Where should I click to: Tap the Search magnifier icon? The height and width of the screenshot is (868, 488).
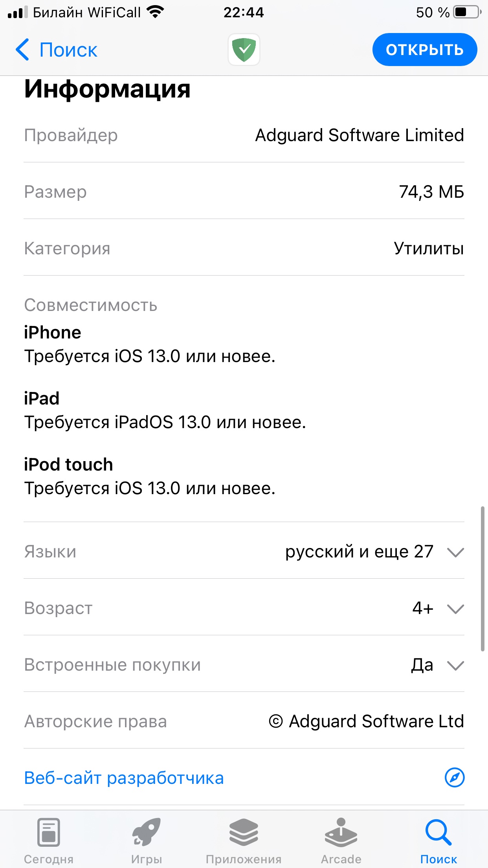click(438, 832)
